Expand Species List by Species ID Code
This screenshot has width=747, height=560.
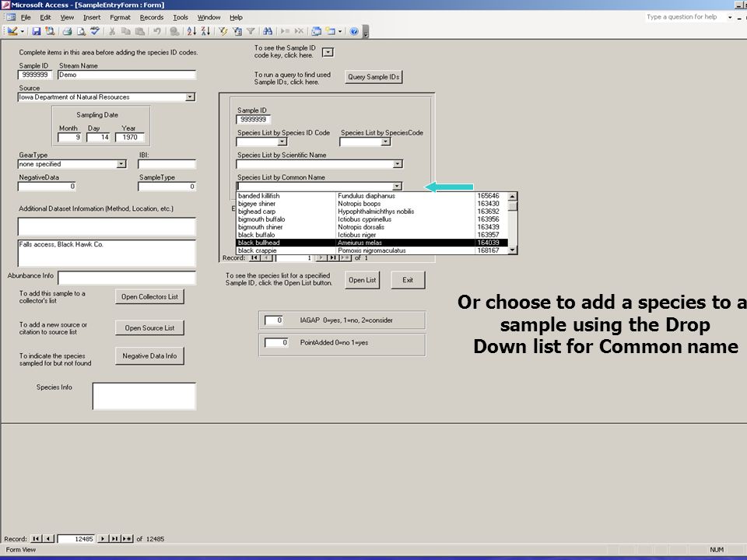(282, 142)
